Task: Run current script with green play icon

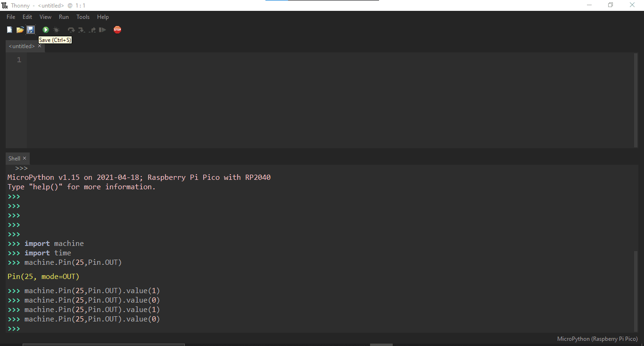Action: point(46,30)
